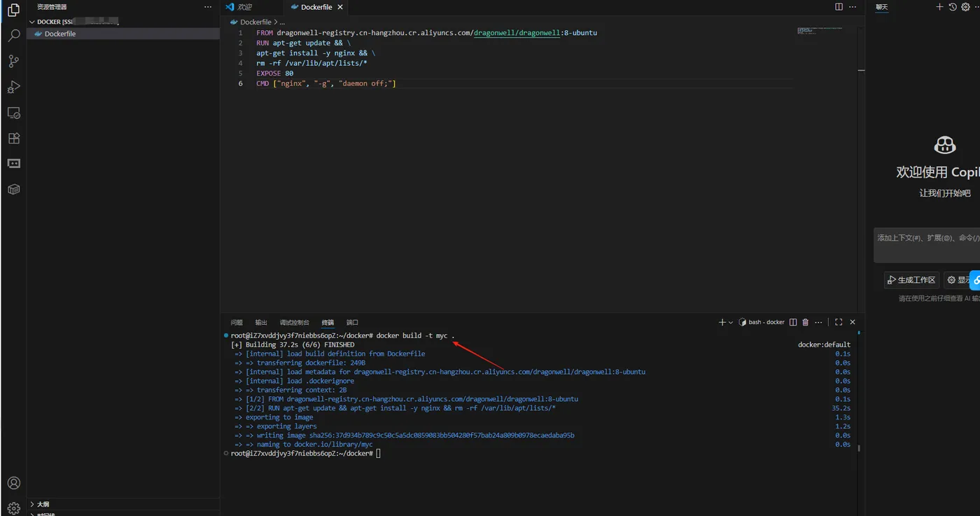Select the 聊天 chat tab
This screenshot has height=516, width=980.
(x=882, y=7)
